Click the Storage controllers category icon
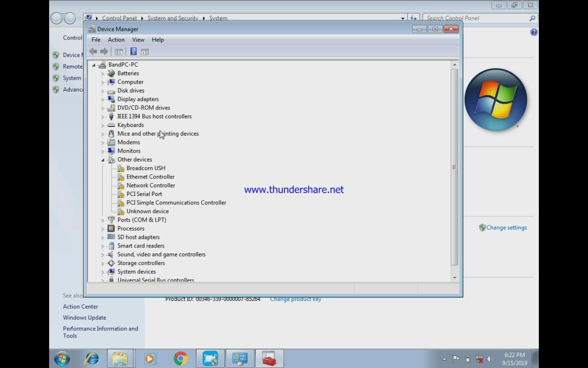The width and height of the screenshot is (588, 368). pyautogui.click(x=111, y=263)
